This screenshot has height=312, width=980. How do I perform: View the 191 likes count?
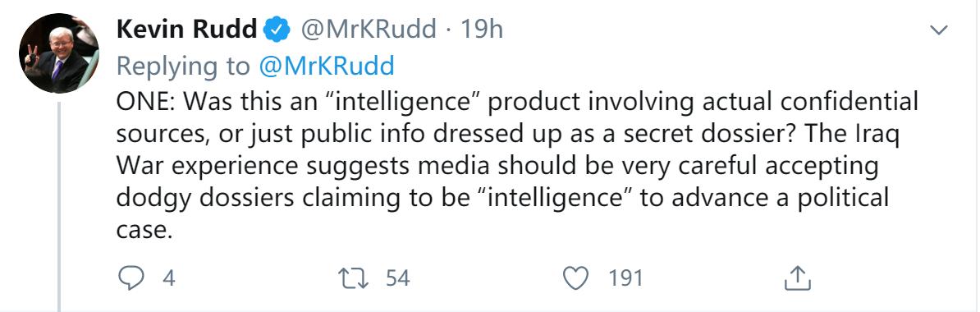625,278
